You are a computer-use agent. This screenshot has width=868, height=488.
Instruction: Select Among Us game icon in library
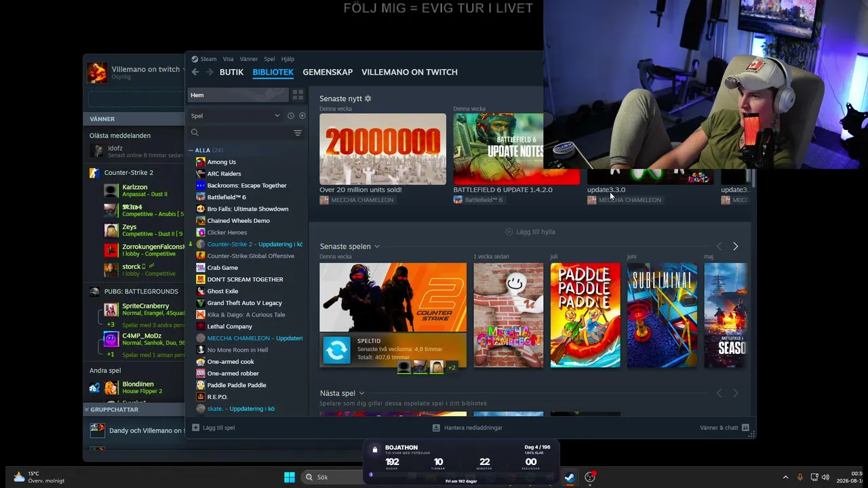(200, 162)
